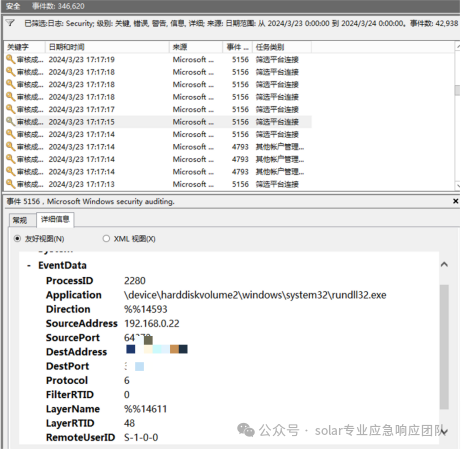
Task: Collapse the EventData node
Action: 29,266
